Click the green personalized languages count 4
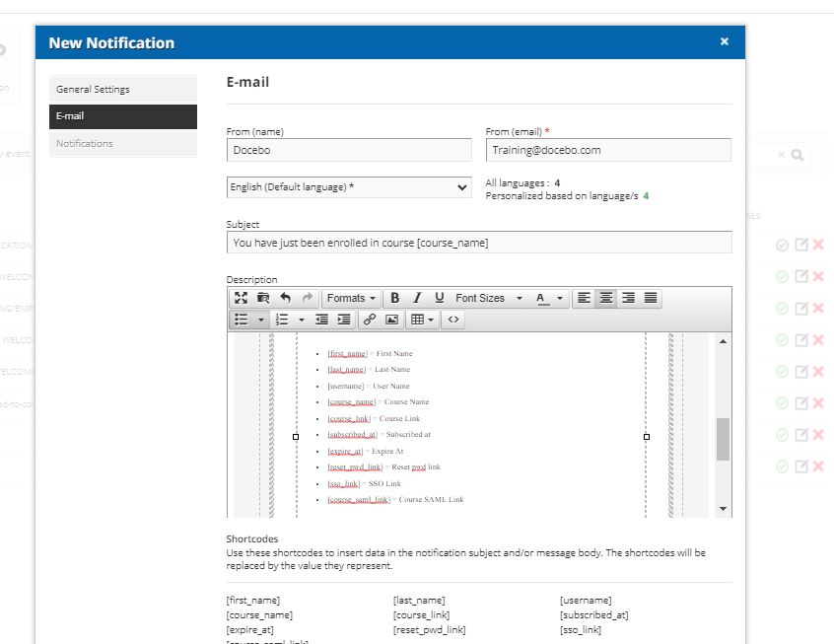 646,196
